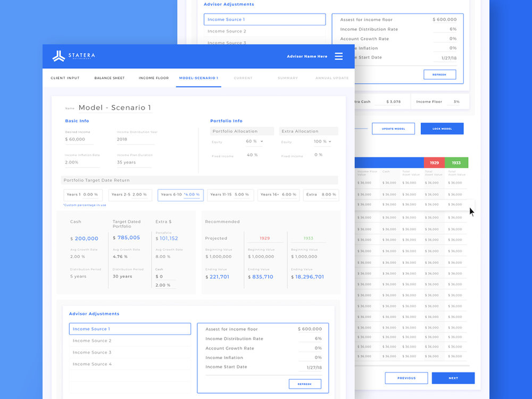This screenshot has width=532, height=399.
Task: Select the Years 6-10 return box
Action: point(180,195)
